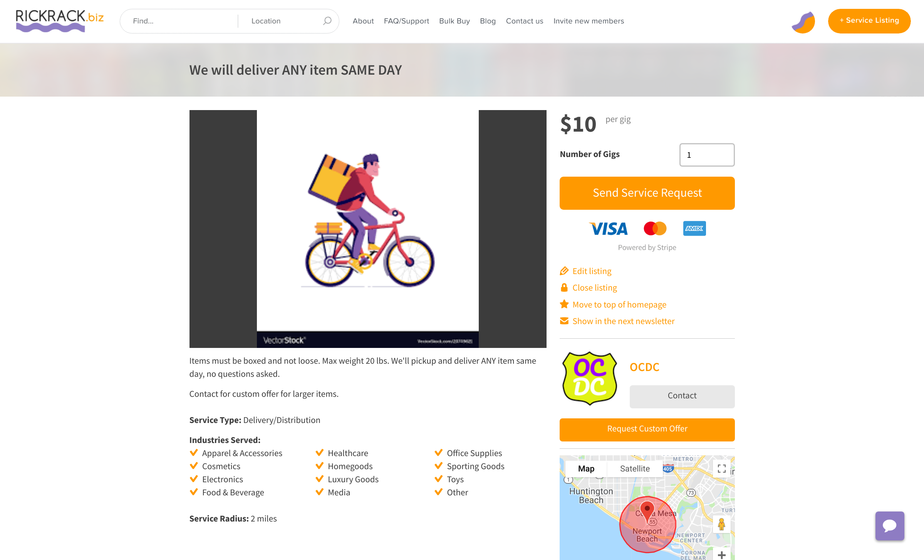Screen dimensions: 924x560
Task: Open the Bulk Buy menu item
Action: [x=454, y=21]
